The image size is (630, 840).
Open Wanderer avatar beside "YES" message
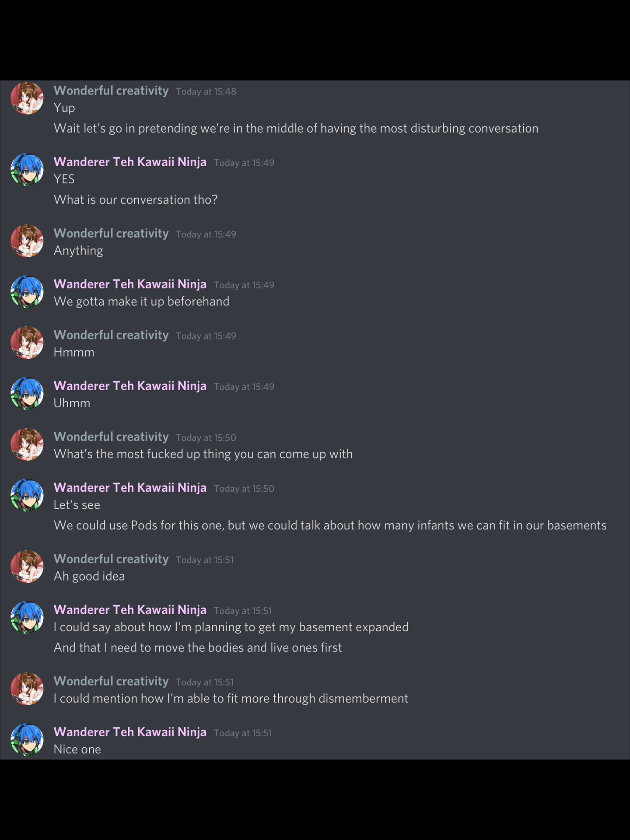(27, 169)
